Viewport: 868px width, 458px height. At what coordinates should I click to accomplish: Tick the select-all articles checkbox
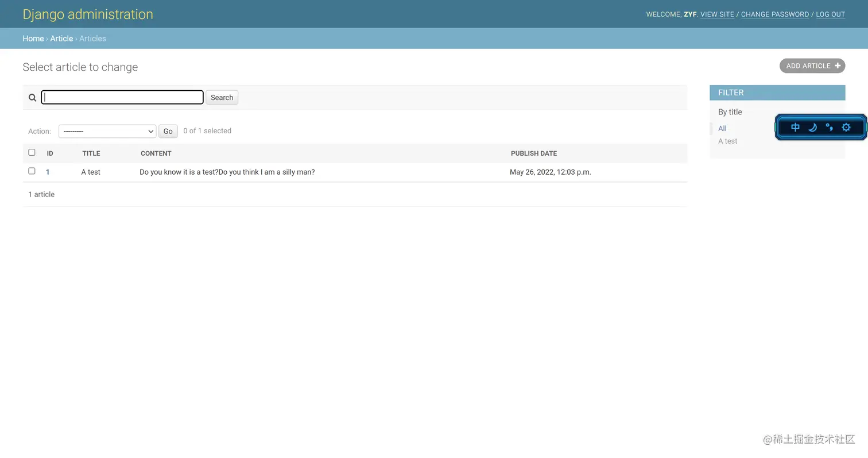coord(32,152)
